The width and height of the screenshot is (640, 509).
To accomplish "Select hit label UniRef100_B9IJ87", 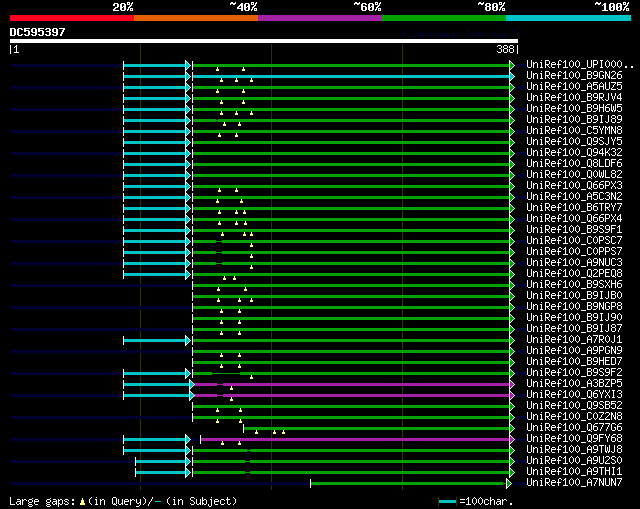I will [574, 329].
